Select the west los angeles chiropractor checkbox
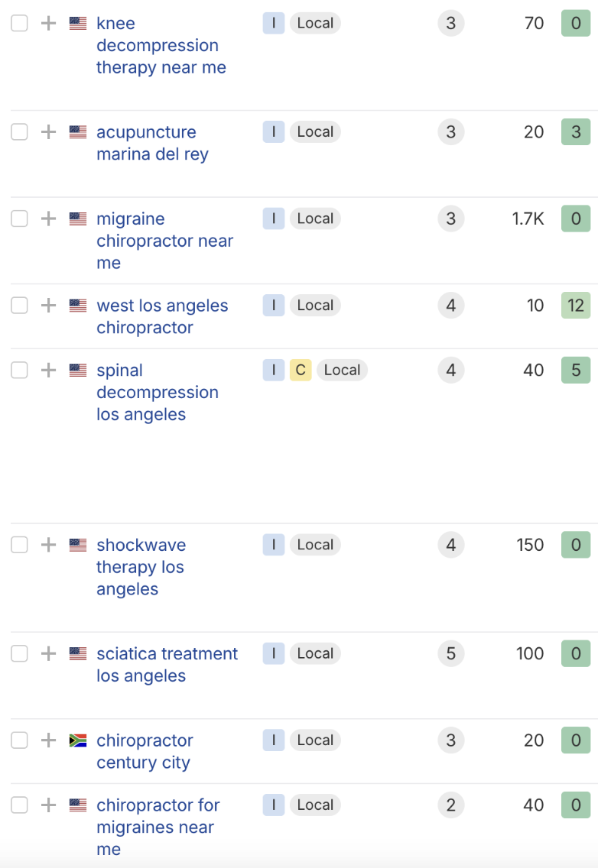The width and height of the screenshot is (598, 868). click(x=19, y=306)
